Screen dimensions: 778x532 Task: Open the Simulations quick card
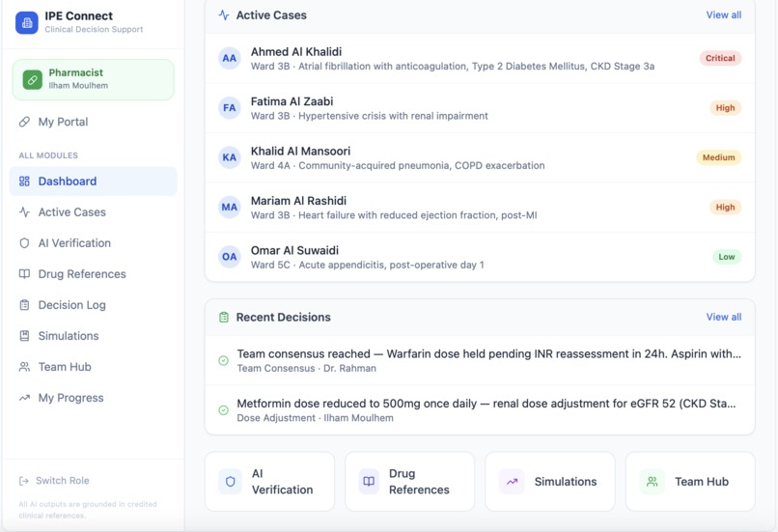click(x=550, y=482)
